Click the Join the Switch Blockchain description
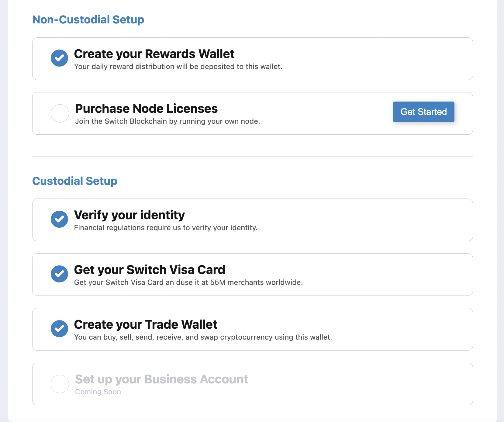 pos(167,121)
